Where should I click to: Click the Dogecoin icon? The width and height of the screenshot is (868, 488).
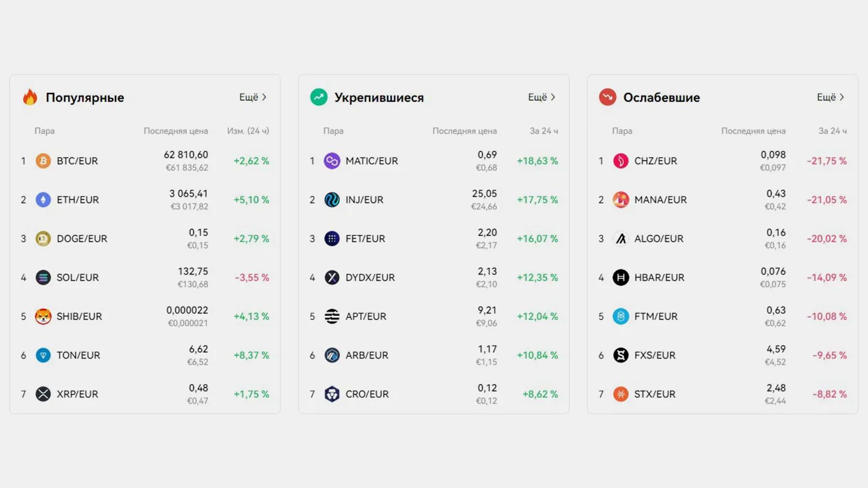[43, 238]
